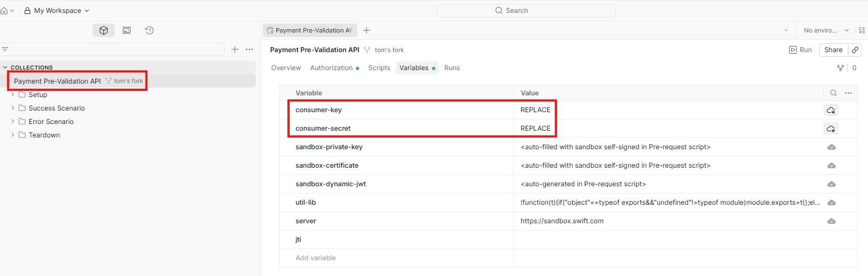Viewport: 868px width, 276px height.
Task: Open sidebar more options ellipsis
Action: (249, 49)
